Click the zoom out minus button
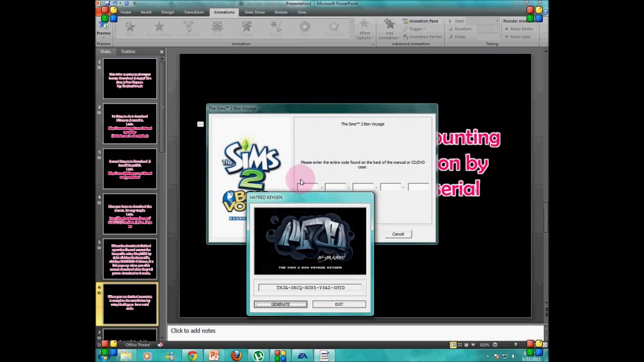Screen dimensions: 644x362 click(x=495, y=345)
